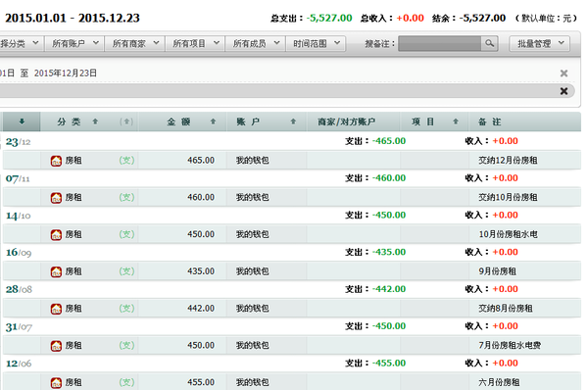This screenshot has width=588, height=390.
Task: Click the search magnifier icon
Action: 489,43
